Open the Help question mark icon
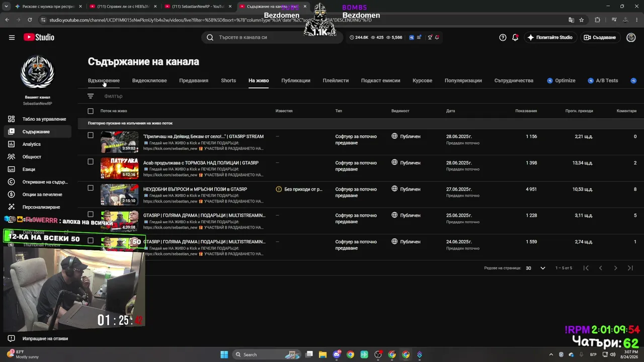 tap(503, 37)
